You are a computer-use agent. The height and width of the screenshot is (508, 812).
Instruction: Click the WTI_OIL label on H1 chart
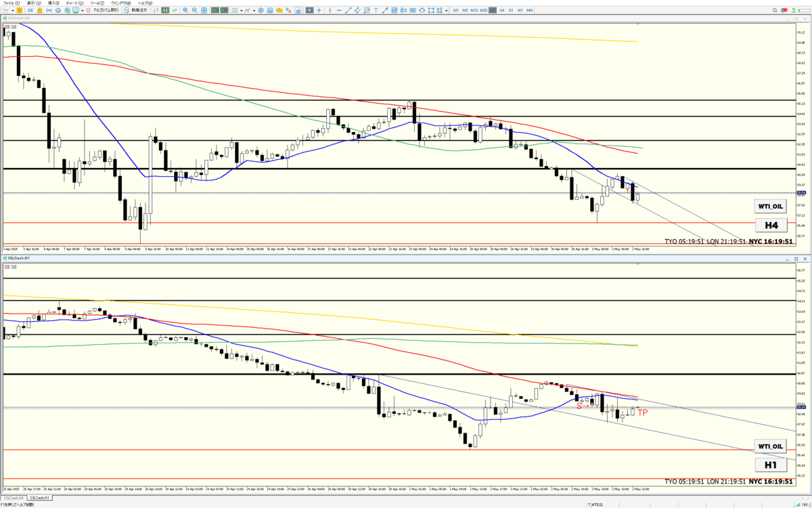pyautogui.click(x=771, y=446)
